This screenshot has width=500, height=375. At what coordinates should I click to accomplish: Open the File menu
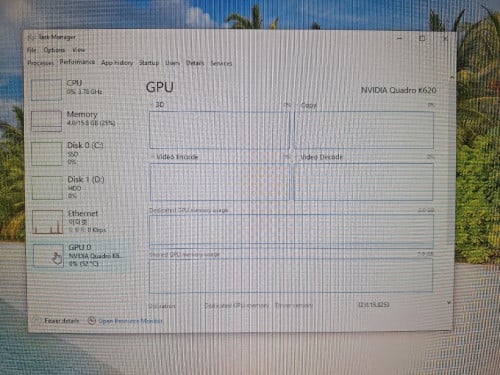[31, 50]
